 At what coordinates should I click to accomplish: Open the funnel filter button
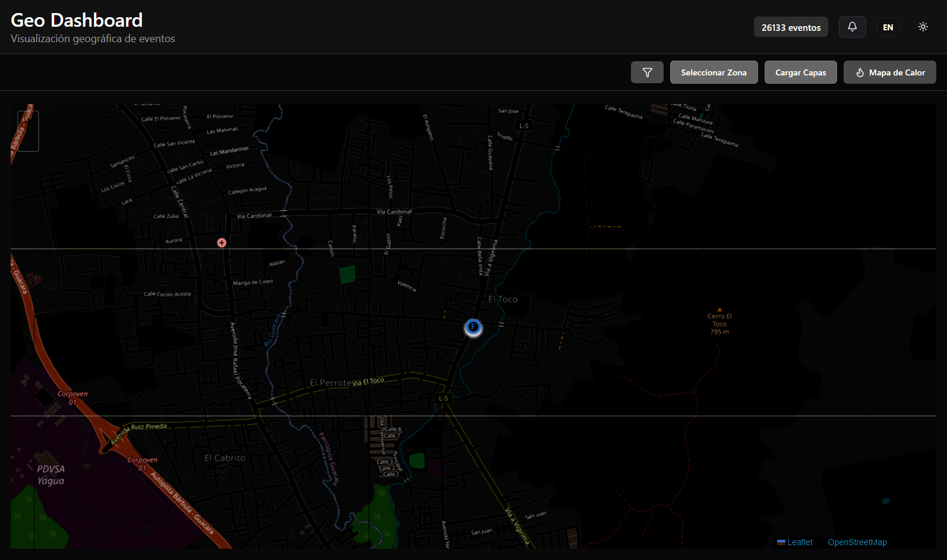click(647, 72)
